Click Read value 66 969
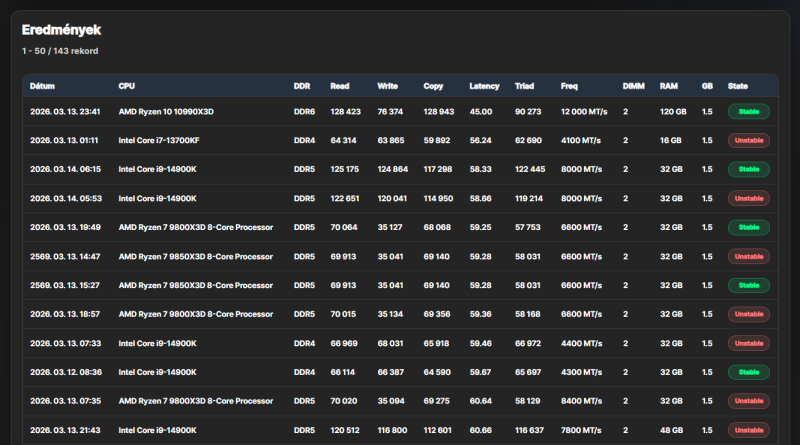 coord(344,343)
